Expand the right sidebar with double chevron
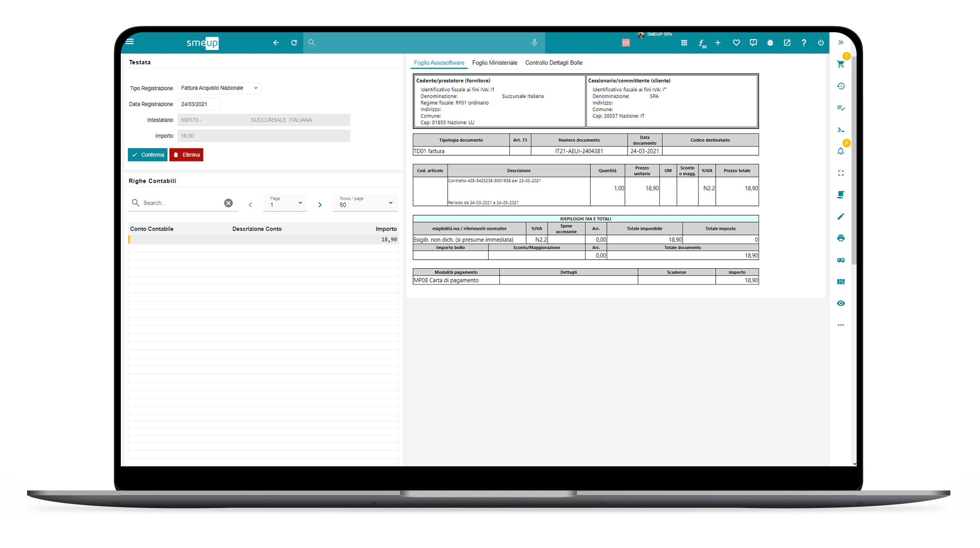The width and height of the screenshot is (980, 548). [x=841, y=43]
